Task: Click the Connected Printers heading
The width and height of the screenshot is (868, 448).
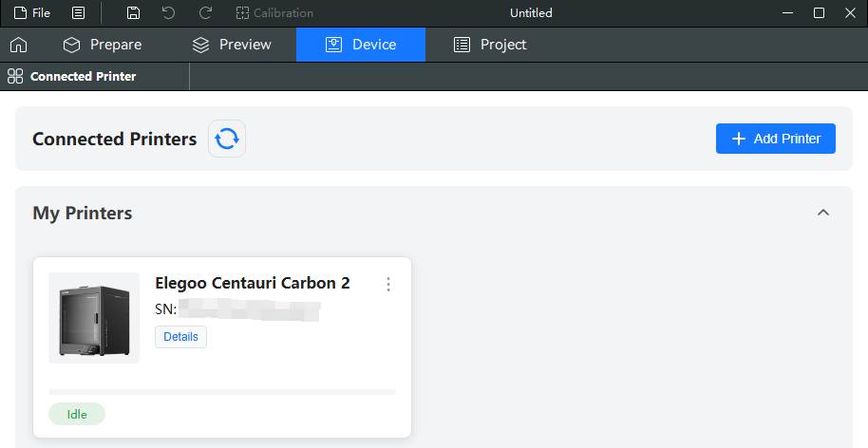Action: point(115,139)
